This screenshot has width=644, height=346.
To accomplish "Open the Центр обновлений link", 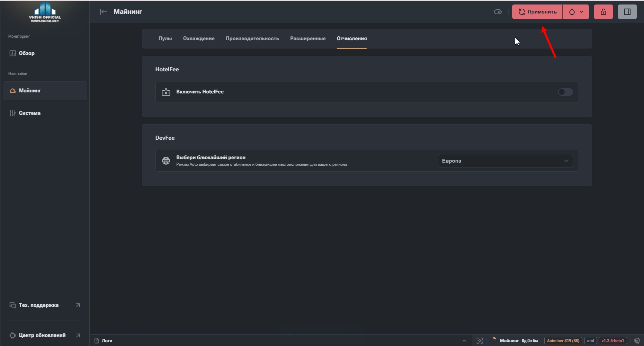I will click(45, 335).
